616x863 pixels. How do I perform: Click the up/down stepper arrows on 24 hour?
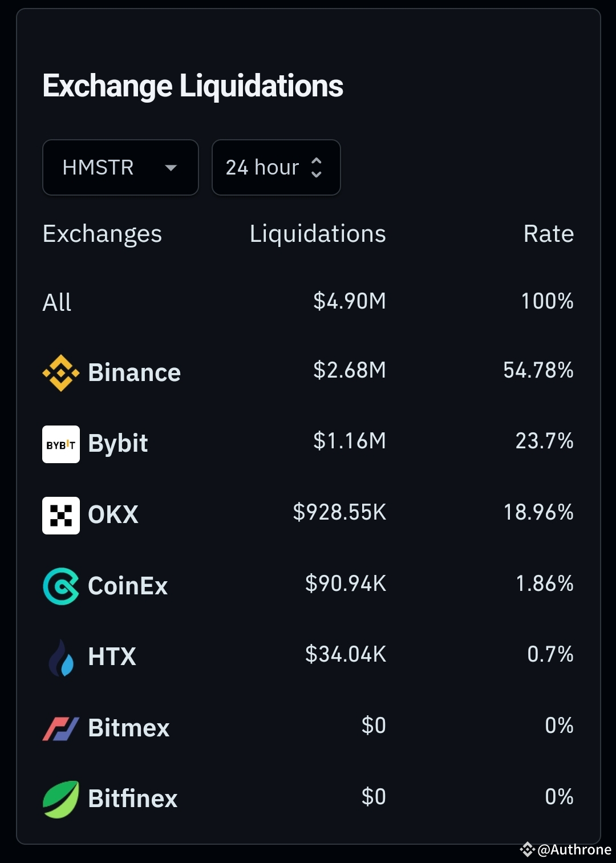tap(317, 167)
